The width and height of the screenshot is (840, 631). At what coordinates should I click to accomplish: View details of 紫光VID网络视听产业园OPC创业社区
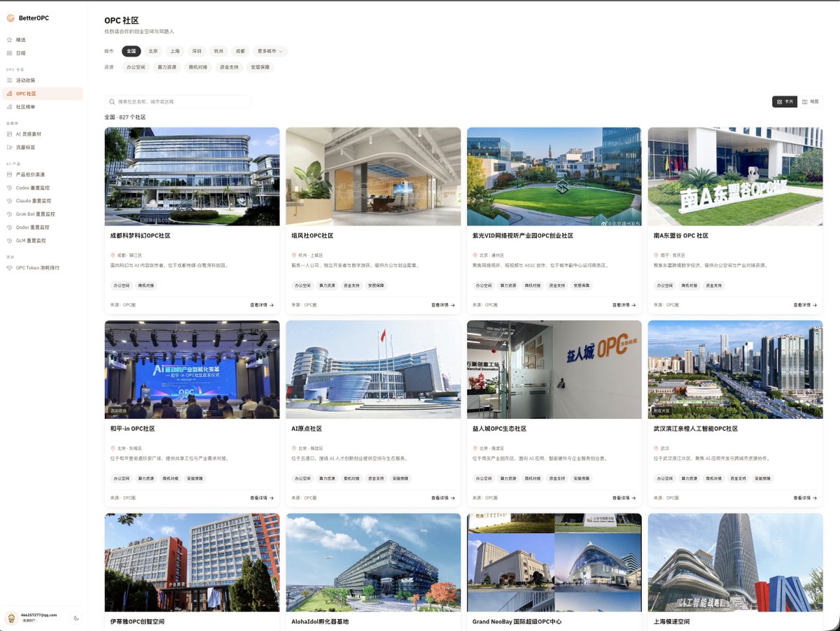click(x=624, y=305)
